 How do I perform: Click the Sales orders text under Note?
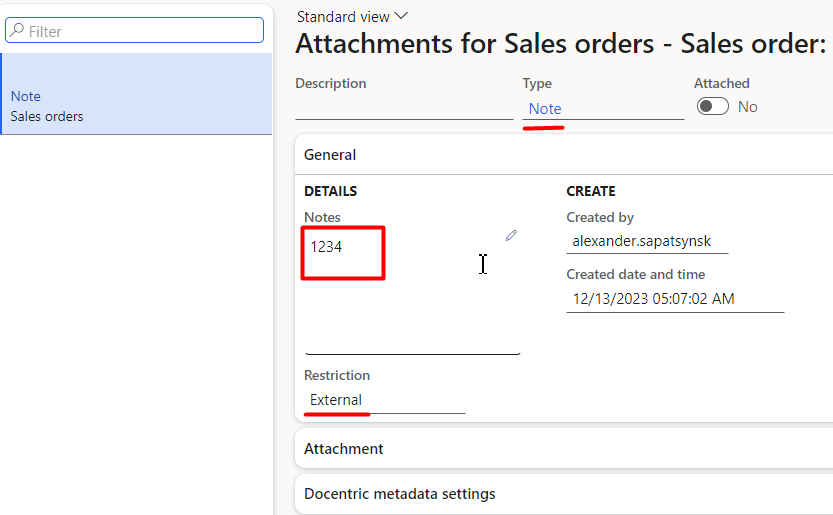point(47,116)
